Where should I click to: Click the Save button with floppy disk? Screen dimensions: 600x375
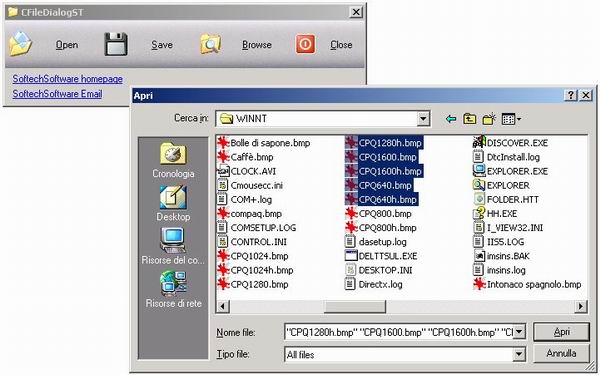click(x=139, y=44)
